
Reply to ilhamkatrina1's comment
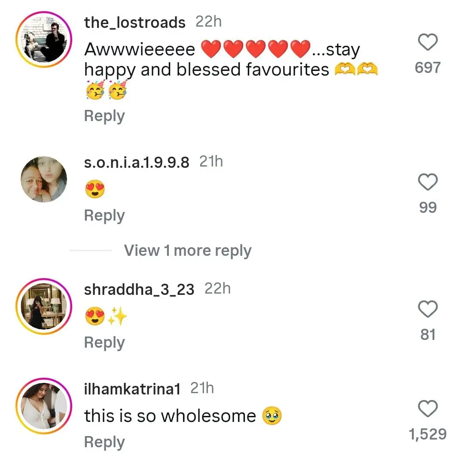coord(104,441)
